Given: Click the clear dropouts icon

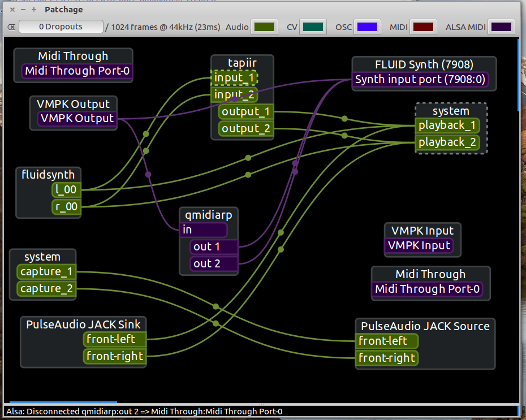Looking at the screenshot, I should coord(11,27).
